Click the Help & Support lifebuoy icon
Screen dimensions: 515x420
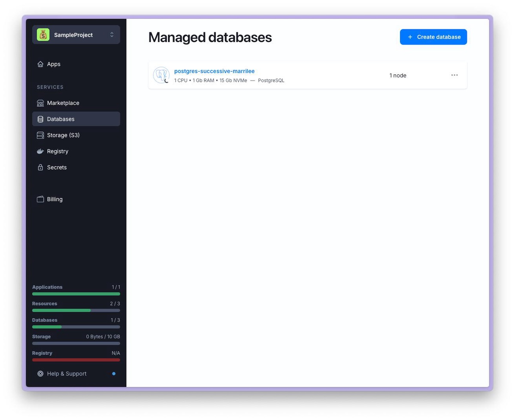(x=40, y=374)
